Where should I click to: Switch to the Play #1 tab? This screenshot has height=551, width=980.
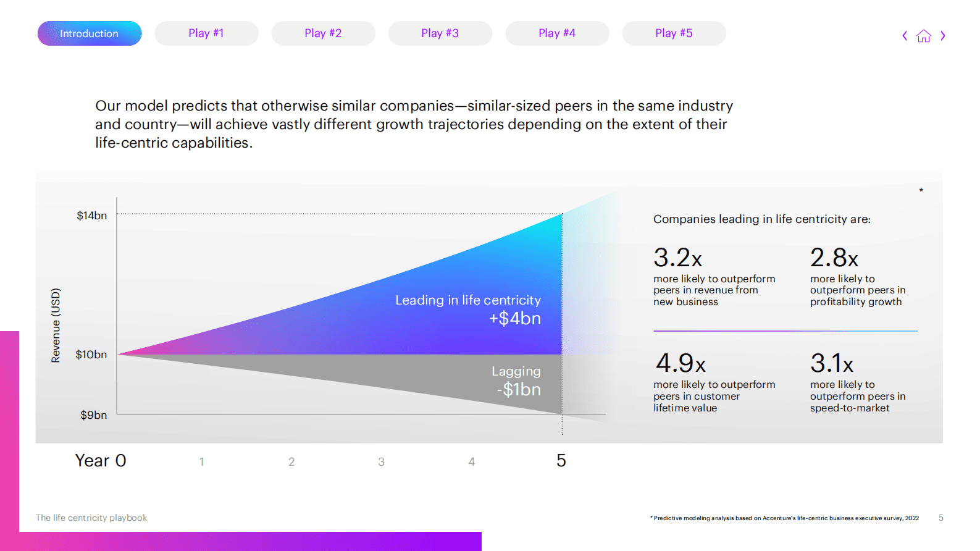pos(206,33)
